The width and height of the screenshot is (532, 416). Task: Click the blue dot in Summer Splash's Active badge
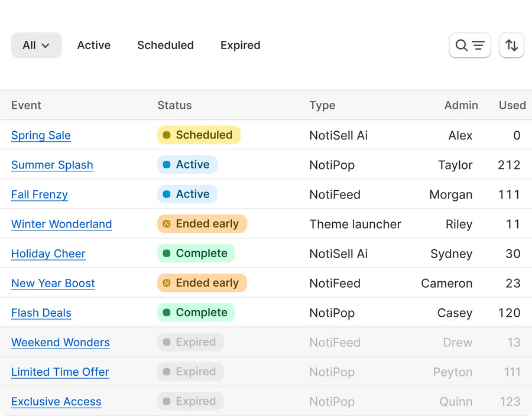pyautogui.click(x=166, y=165)
